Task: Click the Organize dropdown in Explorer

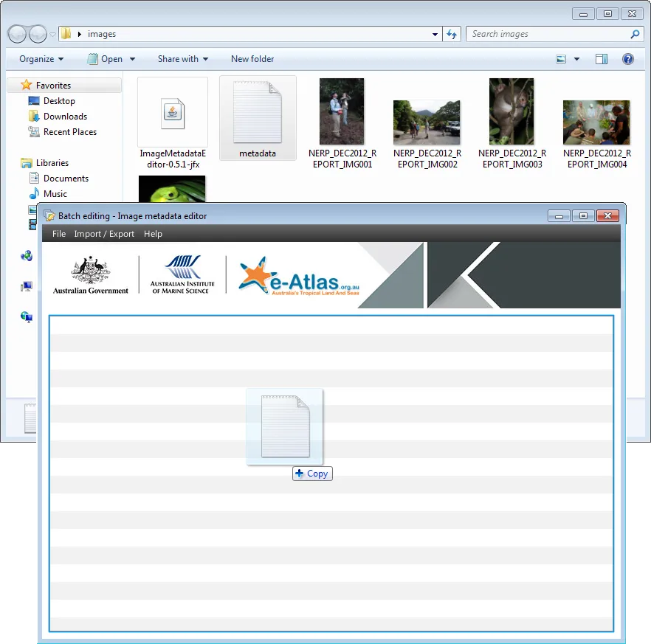Action: pos(41,59)
